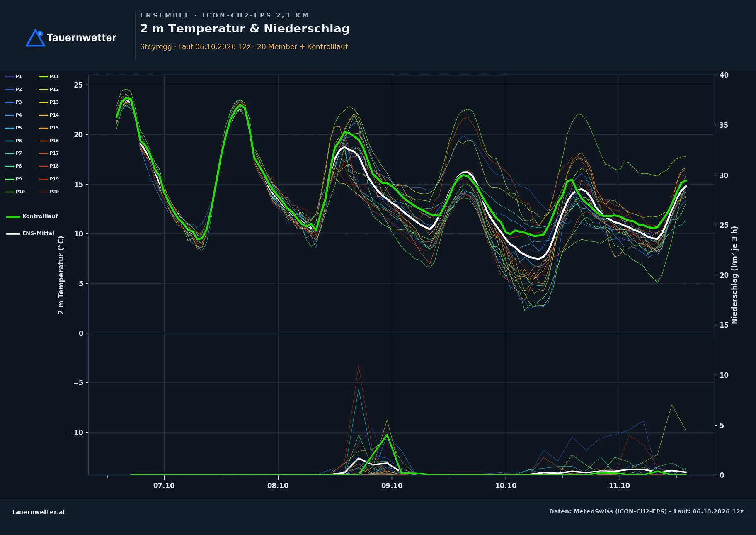Click the 09.10 date axis label
Screen dimensions: 756x535
(x=392, y=486)
